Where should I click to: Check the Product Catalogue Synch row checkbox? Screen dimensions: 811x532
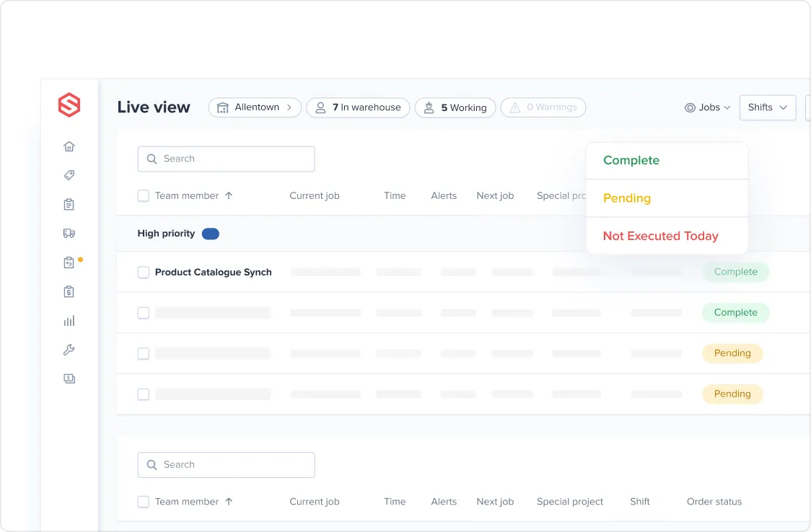coord(143,272)
